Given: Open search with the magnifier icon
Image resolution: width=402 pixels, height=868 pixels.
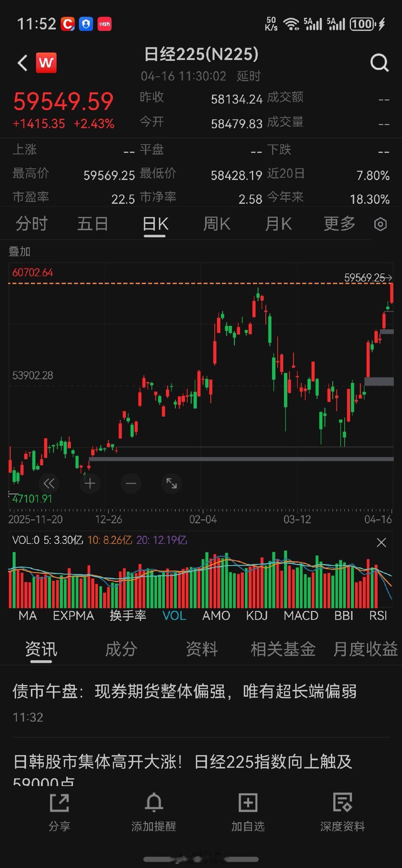Looking at the screenshot, I should (379, 63).
